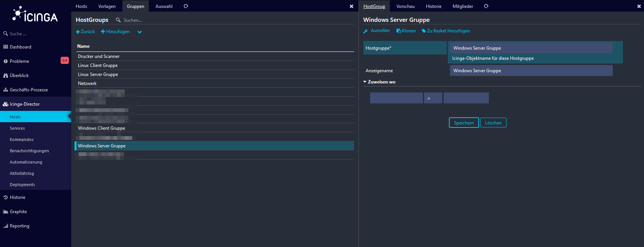Screen dimensions: 644x247
Task: Select Benachrichtigungen in the Director submenu
Action: (29, 151)
